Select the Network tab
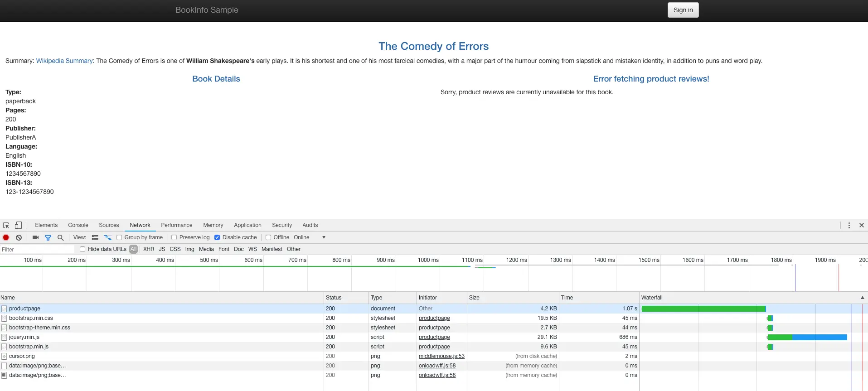 click(x=140, y=225)
